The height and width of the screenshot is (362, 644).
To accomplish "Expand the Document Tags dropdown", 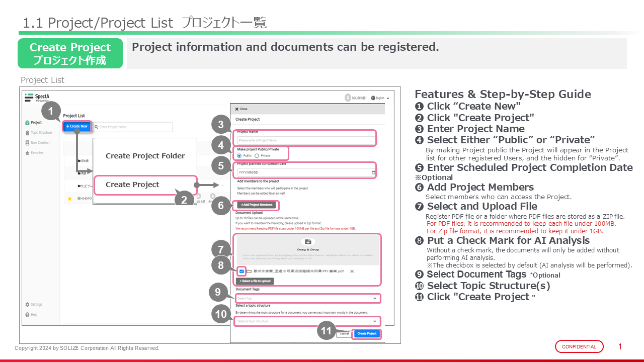I will coord(308,299).
